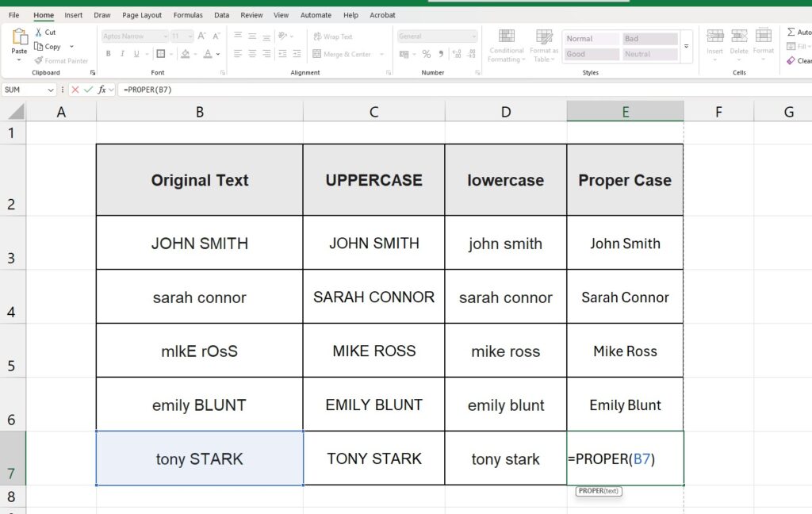The image size is (812, 514).
Task: Click the Increase Decimal icon
Action: (456, 52)
